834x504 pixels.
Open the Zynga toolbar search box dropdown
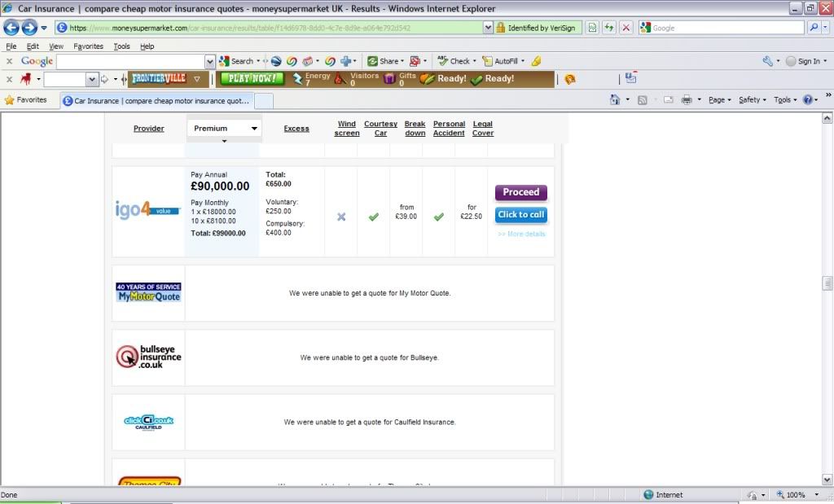coord(92,79)
